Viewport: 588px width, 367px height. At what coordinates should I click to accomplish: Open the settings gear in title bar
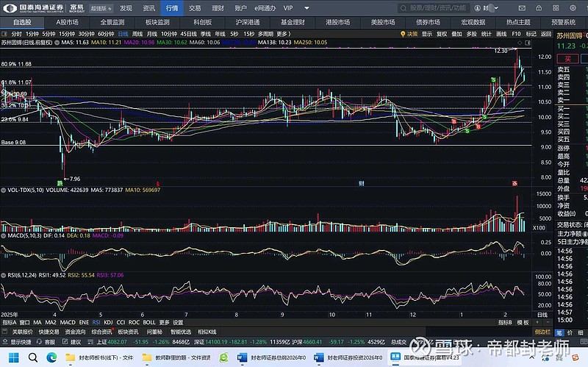click(573, 8)
